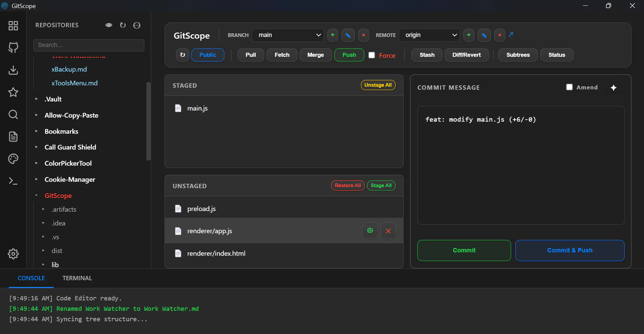Click the refresh button beside Public

tap(182, 55)
